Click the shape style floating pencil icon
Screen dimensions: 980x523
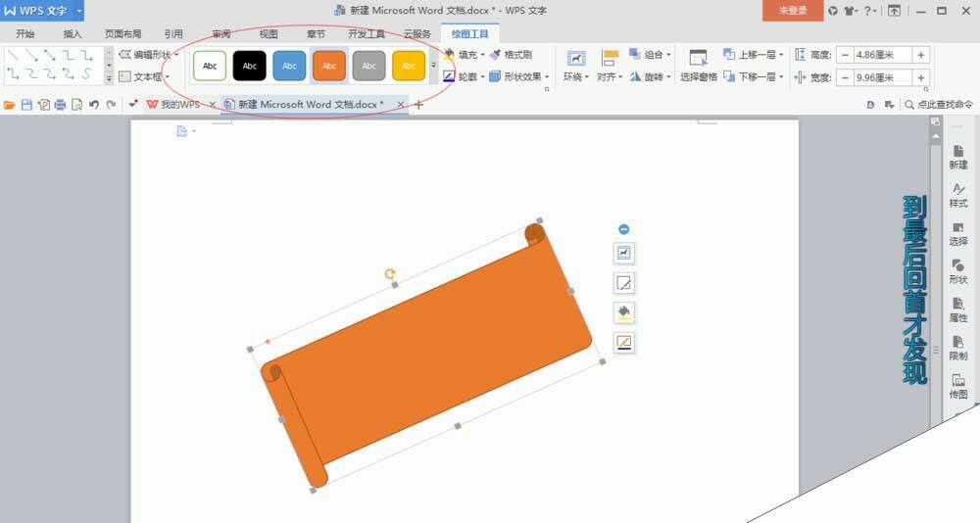tap(623, 282)
